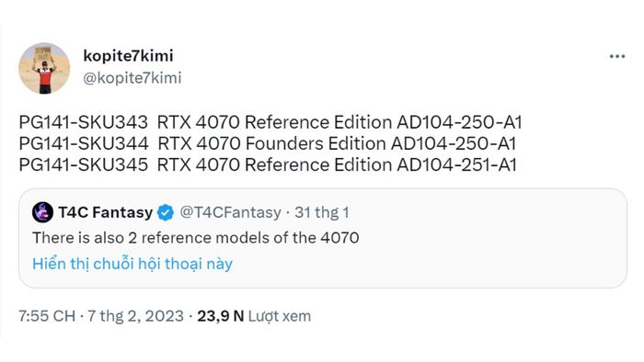The image size is (644, 362).
Task: Open the kopite7kimi display name
Action: [x=128, y=56]
